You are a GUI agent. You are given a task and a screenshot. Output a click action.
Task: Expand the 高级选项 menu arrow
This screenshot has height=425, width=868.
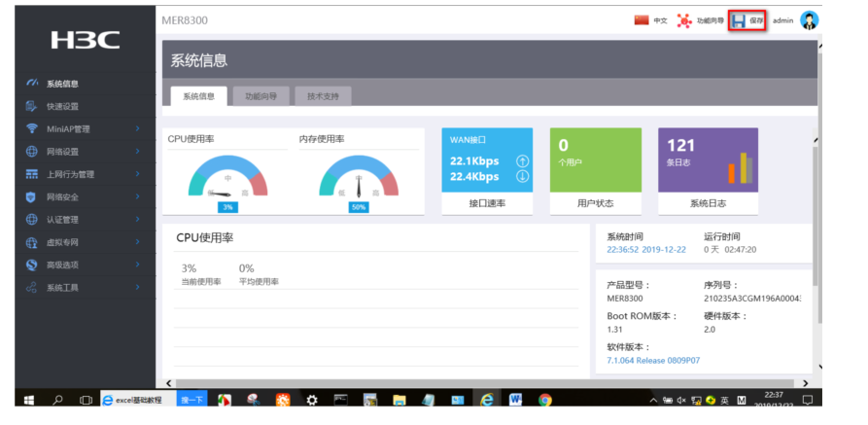pyautogui.click(x=137, y=265)
